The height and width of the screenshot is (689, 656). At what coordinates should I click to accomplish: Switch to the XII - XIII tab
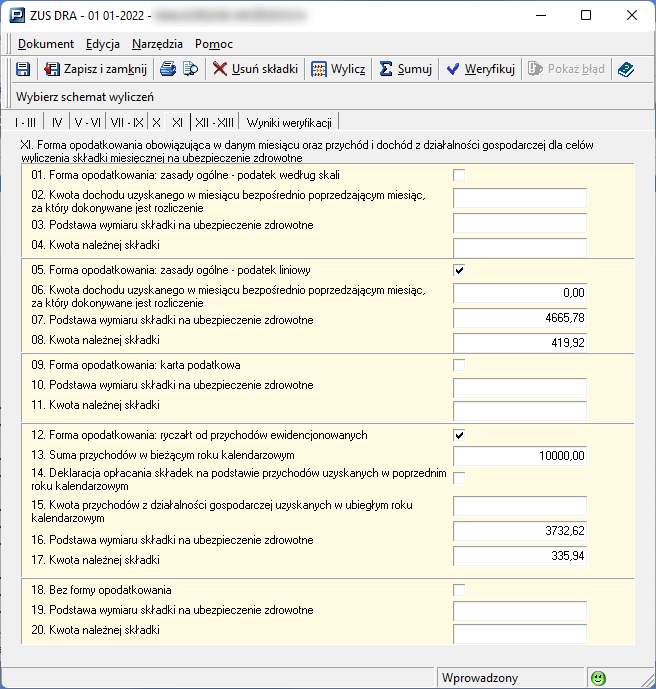point(215,122)
